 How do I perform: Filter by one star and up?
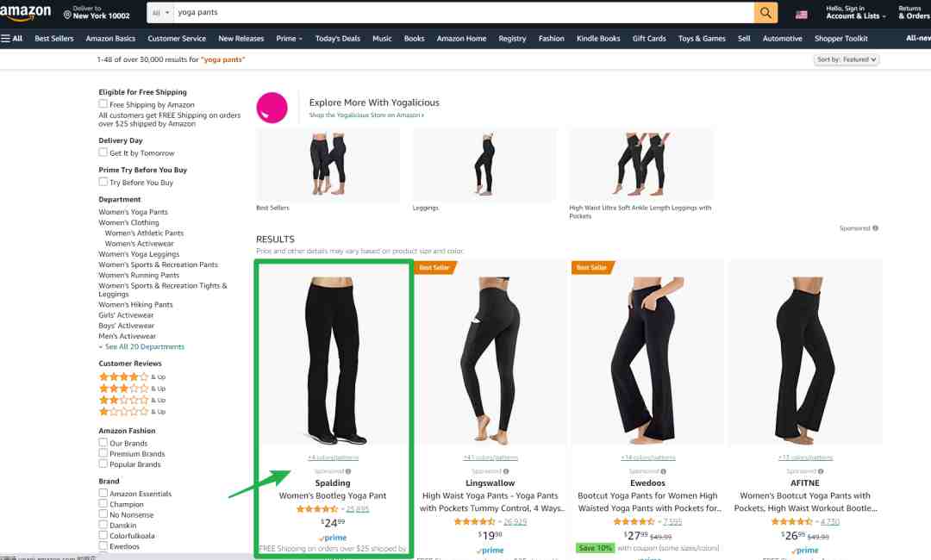(x=132, y=411)
